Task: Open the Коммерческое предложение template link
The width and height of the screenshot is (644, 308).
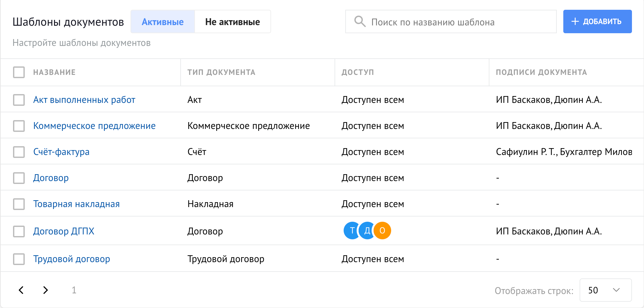Action: 94,126
